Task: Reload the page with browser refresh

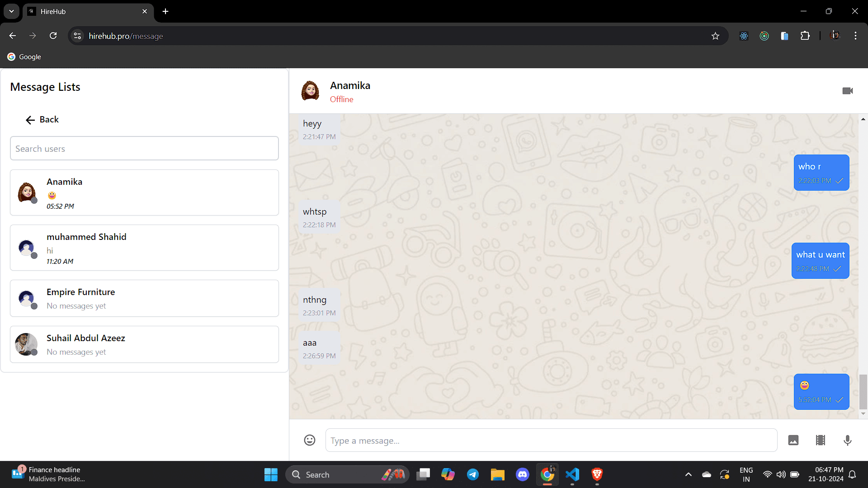Action: 53,36
